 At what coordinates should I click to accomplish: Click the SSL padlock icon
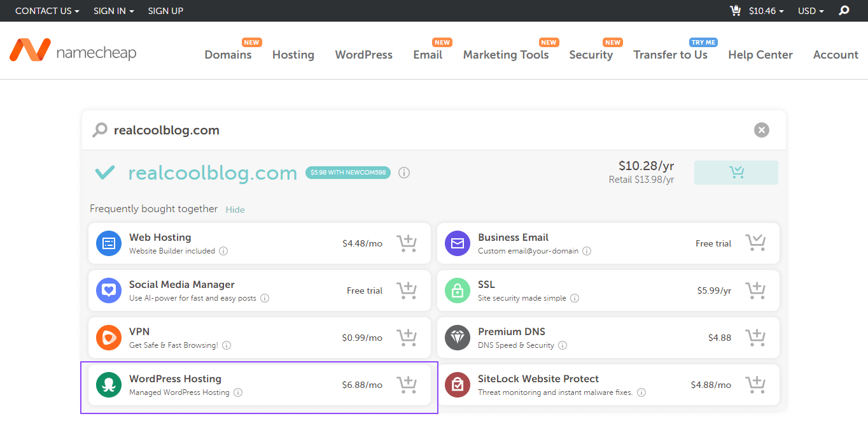click(458, 290)
